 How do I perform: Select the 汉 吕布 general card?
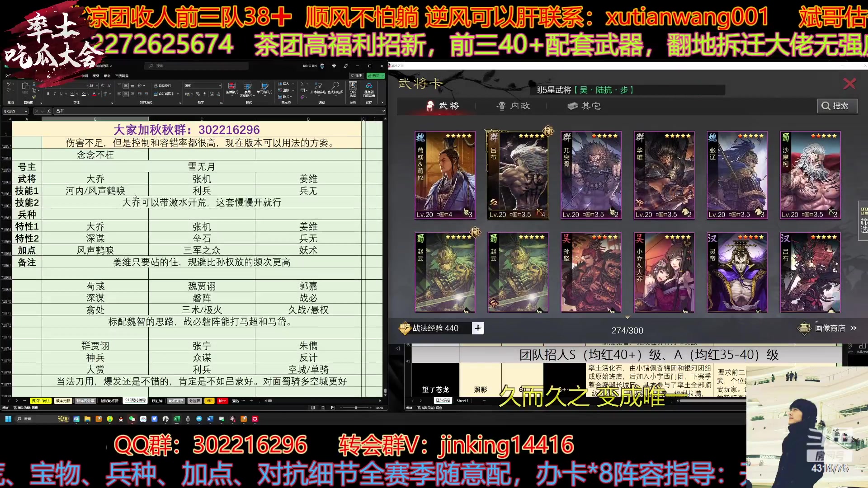[x=810, y=272]
